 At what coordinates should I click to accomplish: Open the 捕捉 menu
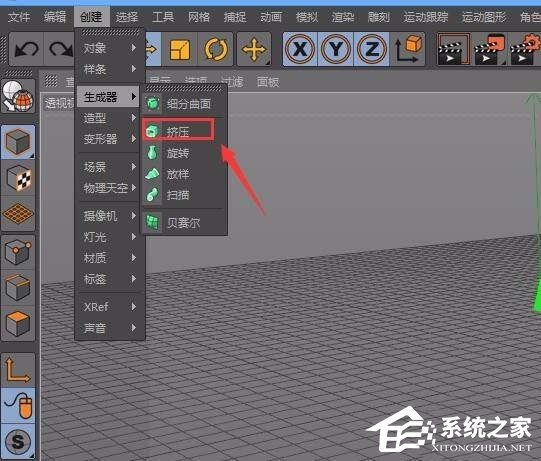coord(235,17)
